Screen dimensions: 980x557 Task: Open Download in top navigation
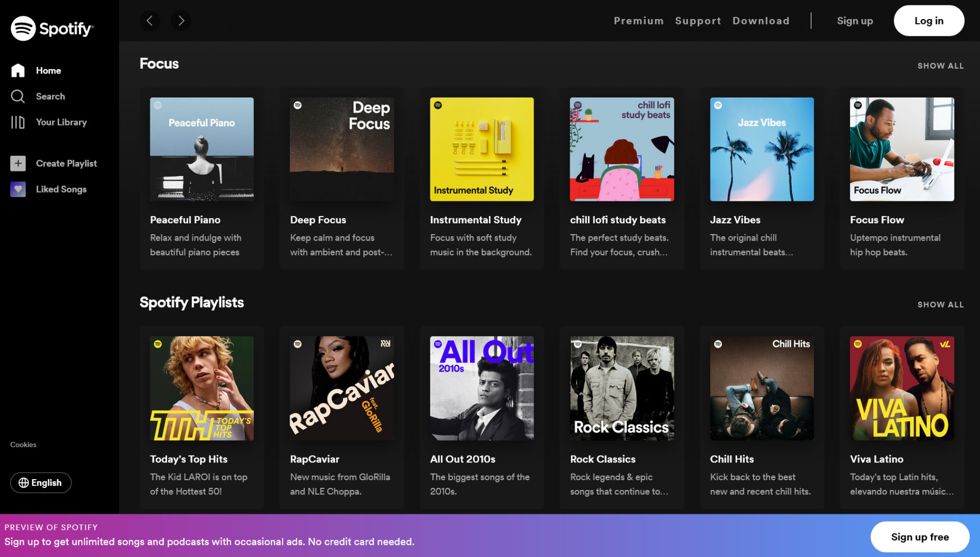(x=761, y=21)
